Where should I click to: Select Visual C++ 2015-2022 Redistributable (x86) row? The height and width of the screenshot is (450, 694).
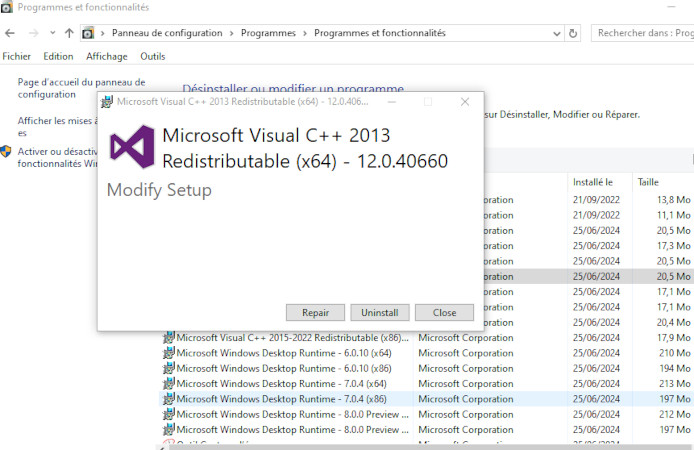coord(426,338)
